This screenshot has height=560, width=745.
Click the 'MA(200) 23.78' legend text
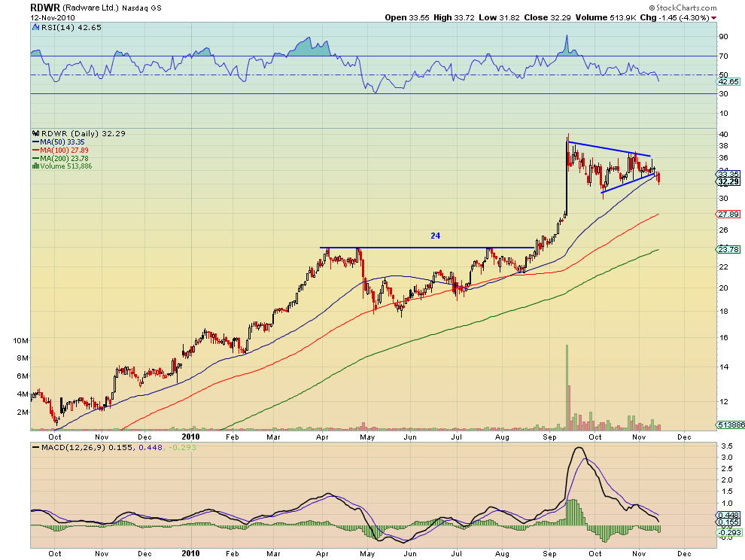tap(64, 158)
